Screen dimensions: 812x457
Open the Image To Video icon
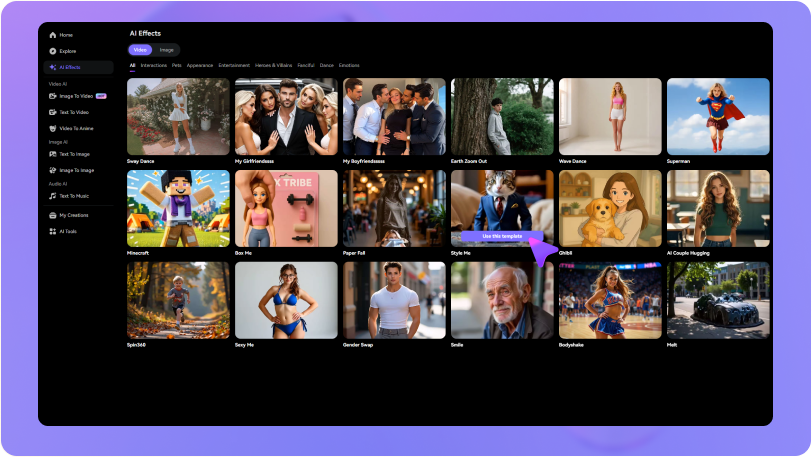(52, 96)
